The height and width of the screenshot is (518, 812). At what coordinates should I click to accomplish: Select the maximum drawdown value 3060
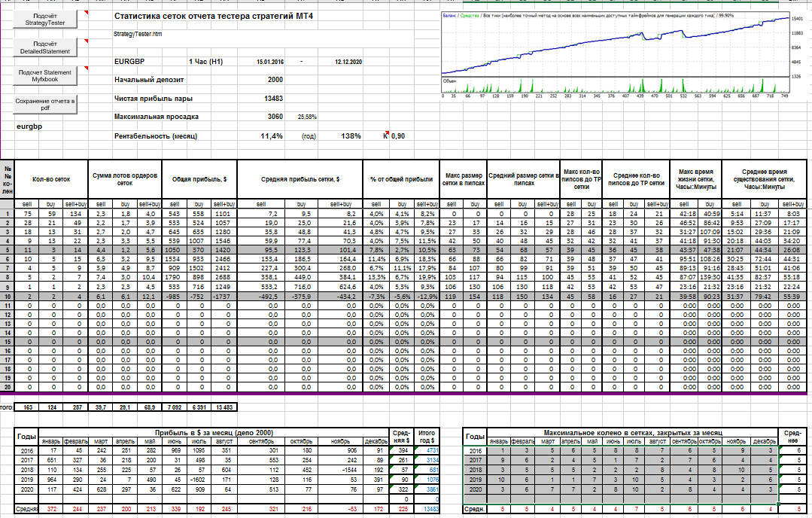tap(275, 117)
